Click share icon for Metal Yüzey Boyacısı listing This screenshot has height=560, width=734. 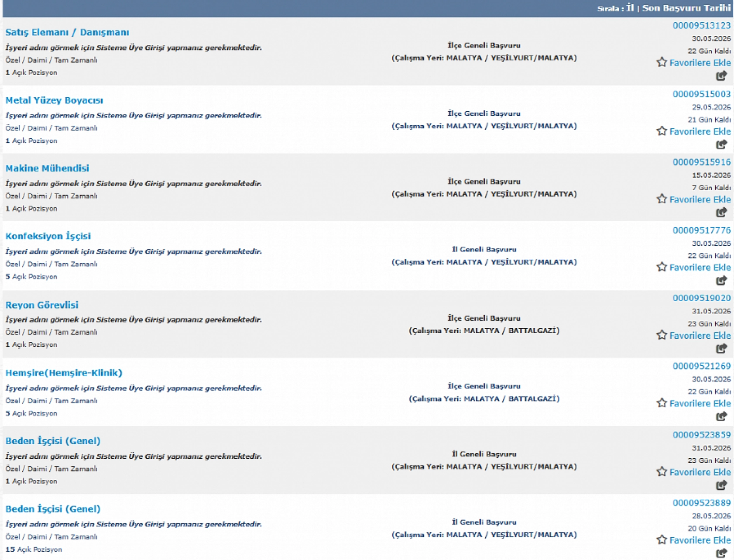(721, 144)
